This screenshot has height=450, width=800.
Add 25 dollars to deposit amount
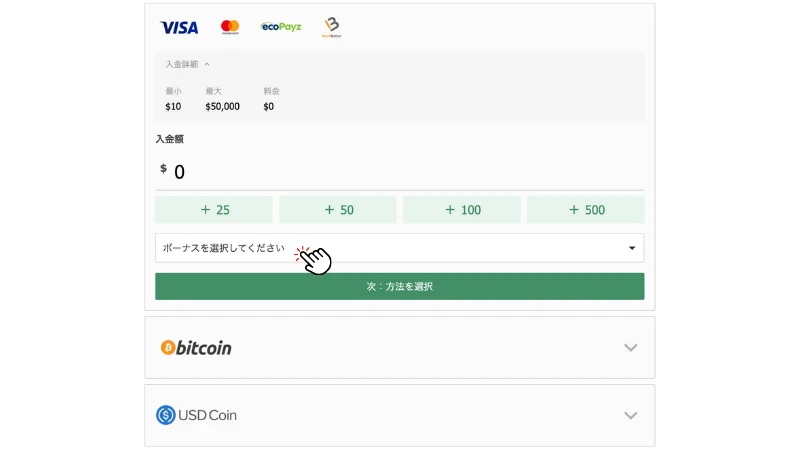point(214,210)
